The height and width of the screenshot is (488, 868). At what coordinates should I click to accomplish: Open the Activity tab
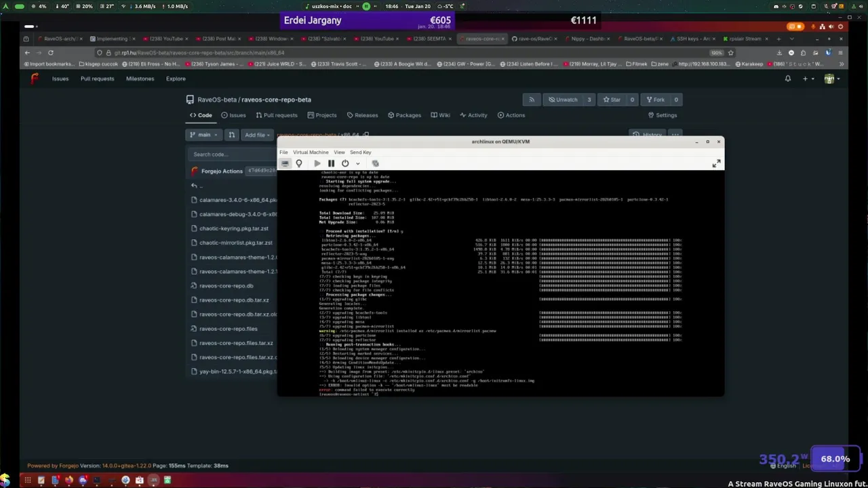click(473, 115)
